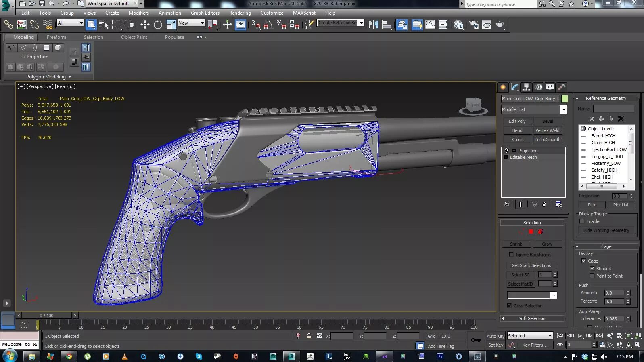
Task: Select Barrel_HIGH in geometry list
Action: 603,136
